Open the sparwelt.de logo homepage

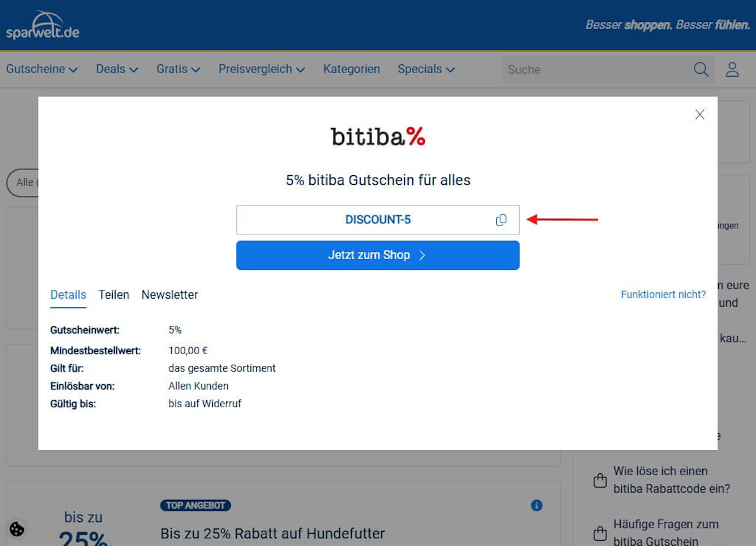click(x=43, y=25)
